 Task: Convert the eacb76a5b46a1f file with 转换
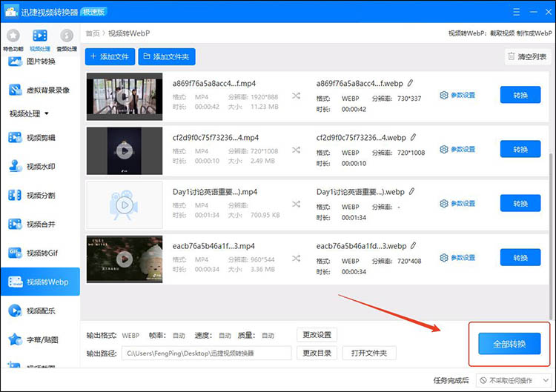pos(520,257)
